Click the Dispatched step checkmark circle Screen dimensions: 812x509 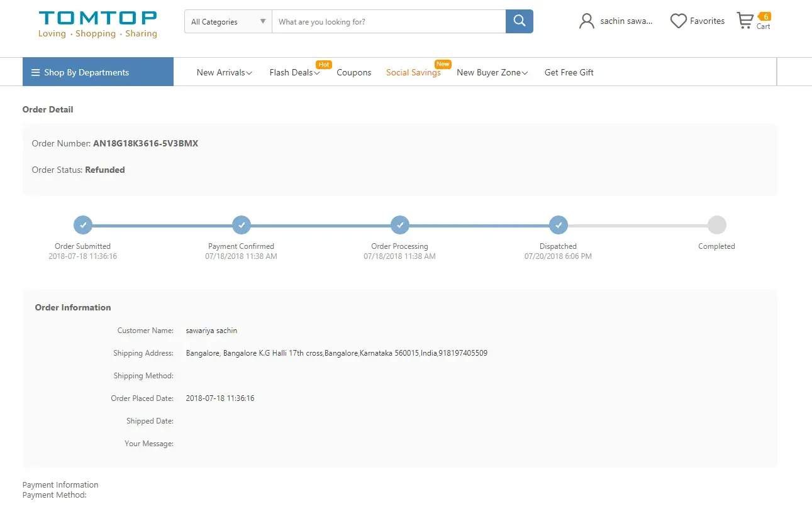(x=559, y=225)
